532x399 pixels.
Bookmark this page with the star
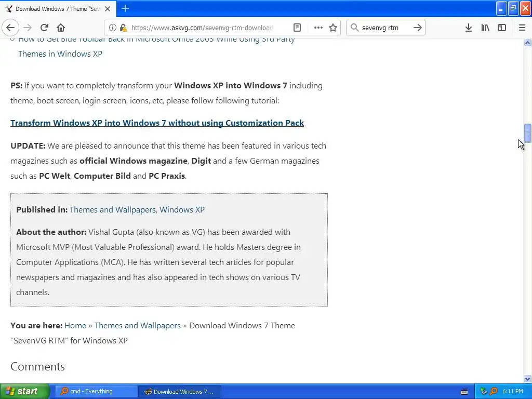point(333,28)
